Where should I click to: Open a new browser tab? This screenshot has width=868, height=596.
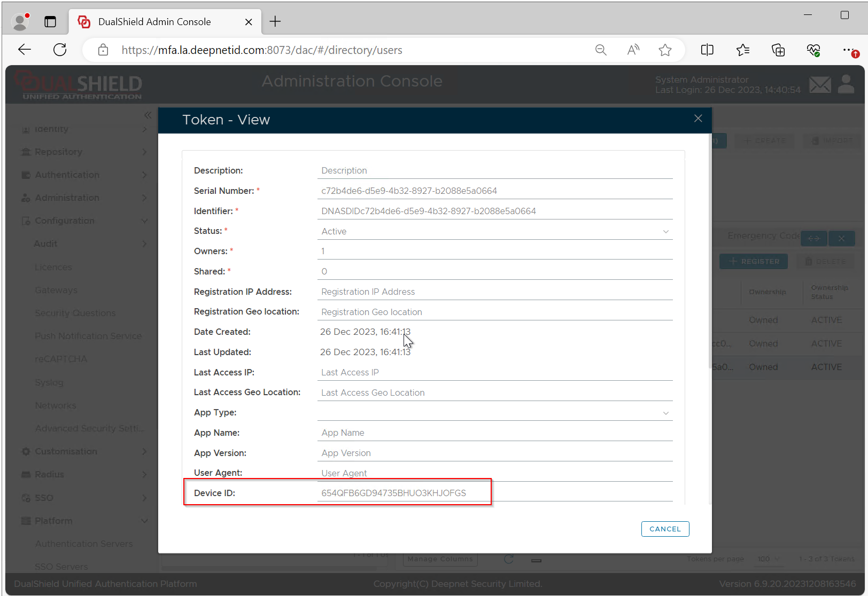(x=275, y=21)
